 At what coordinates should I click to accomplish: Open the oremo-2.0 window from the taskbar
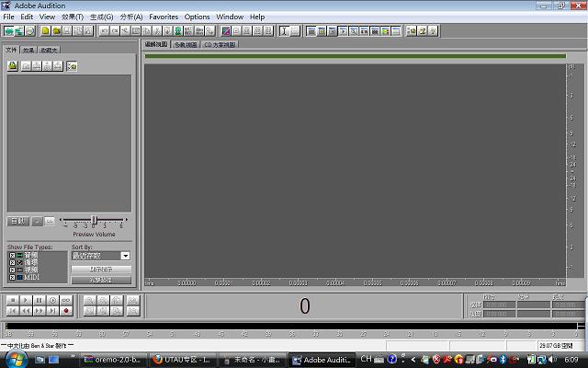(112, 360)
